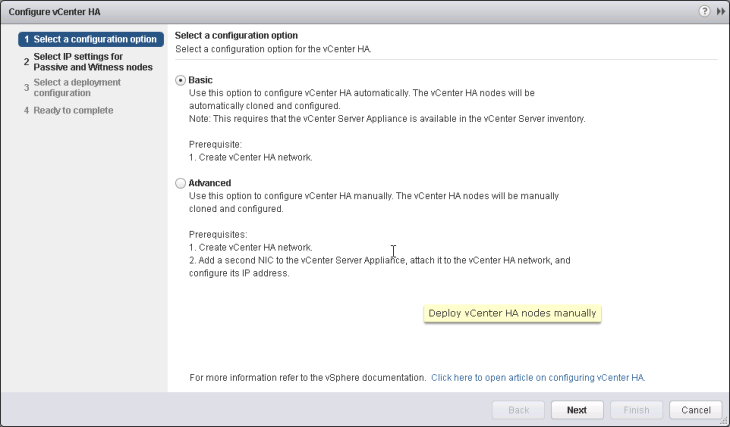Viewport: 730px width, 427px height.
Task: Go to step 1 Select a configuration option
Action: (90, 39)
